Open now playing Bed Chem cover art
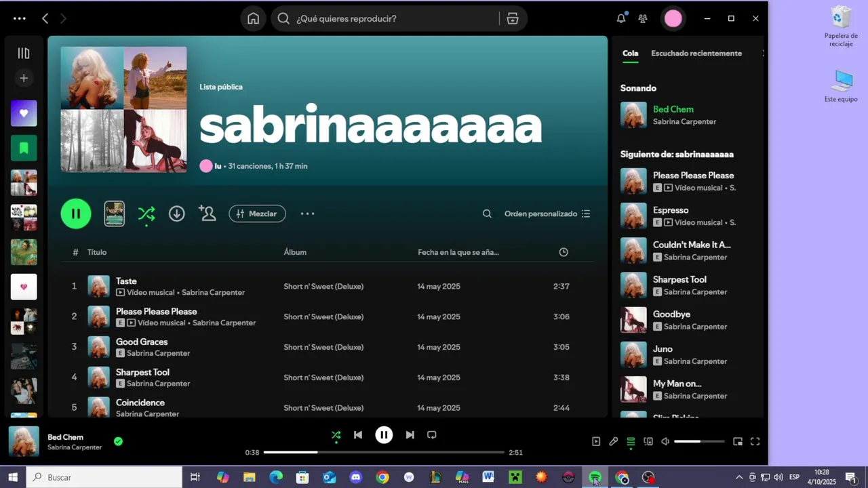 [x=24, y=441]
